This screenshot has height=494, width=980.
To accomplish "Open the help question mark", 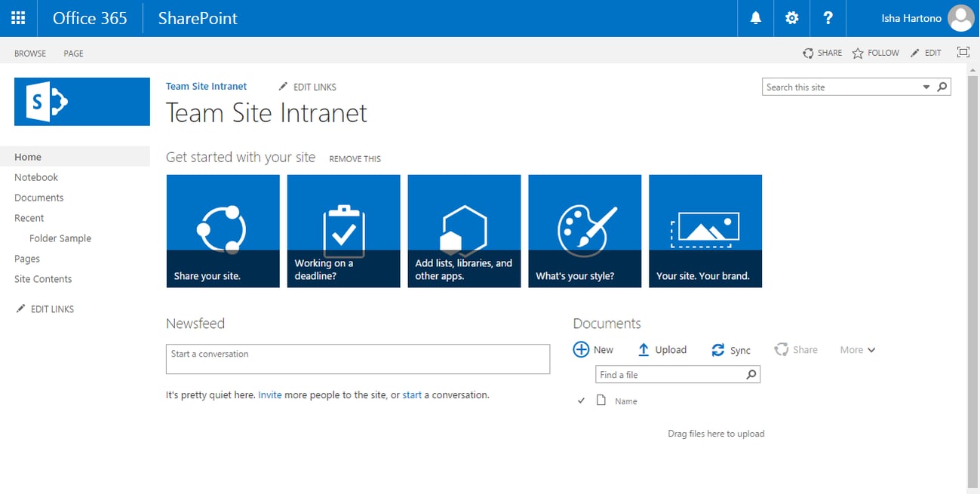I will (828, 18).
